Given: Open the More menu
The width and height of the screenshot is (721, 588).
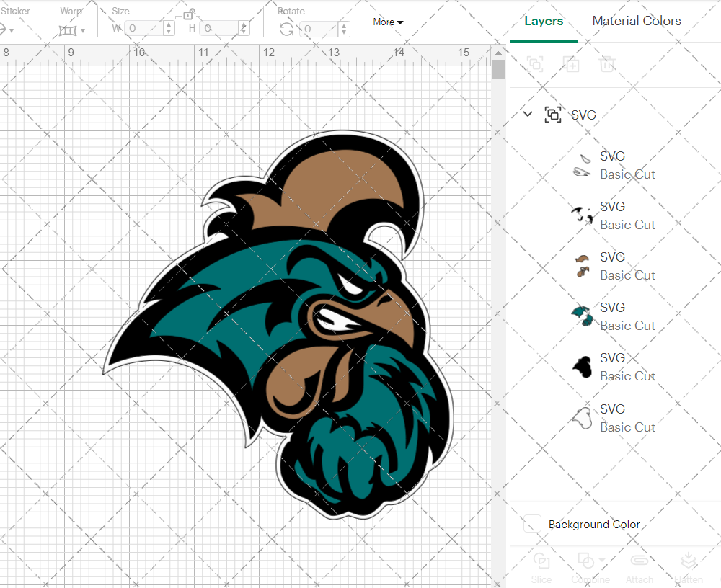Looking at the screenshot, I should click(x=387, y=22).
